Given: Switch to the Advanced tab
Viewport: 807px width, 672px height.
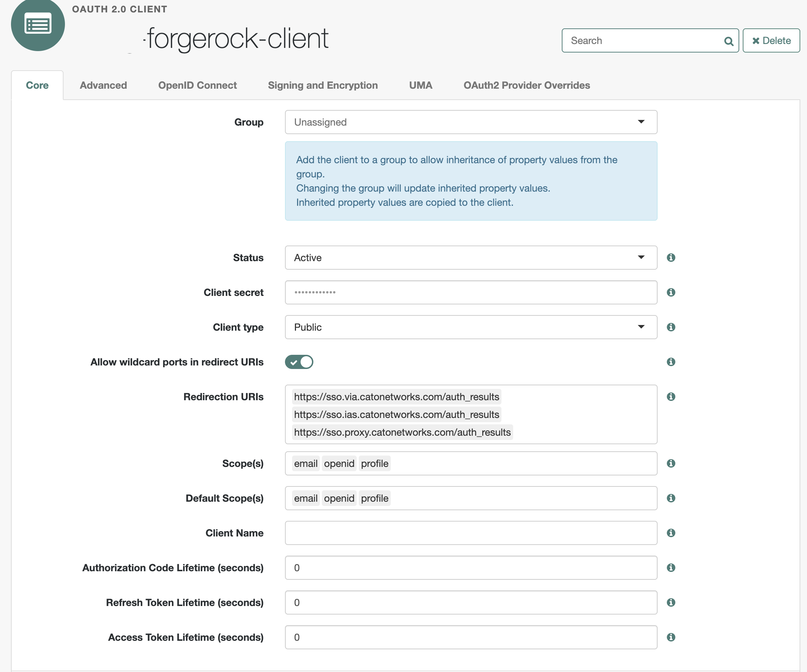Looking at the screenshot, I should pyautogui.click(x=103, y=85).
